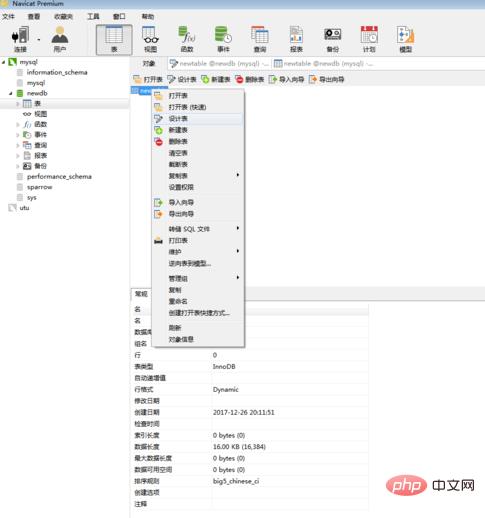The image size is (485, 518).
Task: Choose 复制 in the context menu
Action: coord(198,290)
